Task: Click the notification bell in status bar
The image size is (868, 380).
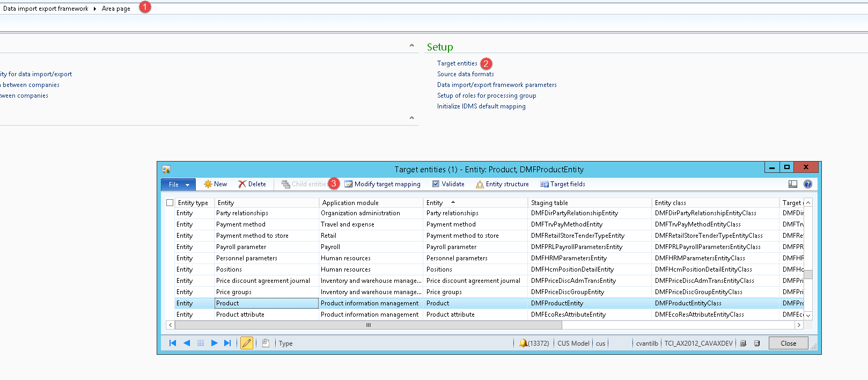Action: point(523,343)
